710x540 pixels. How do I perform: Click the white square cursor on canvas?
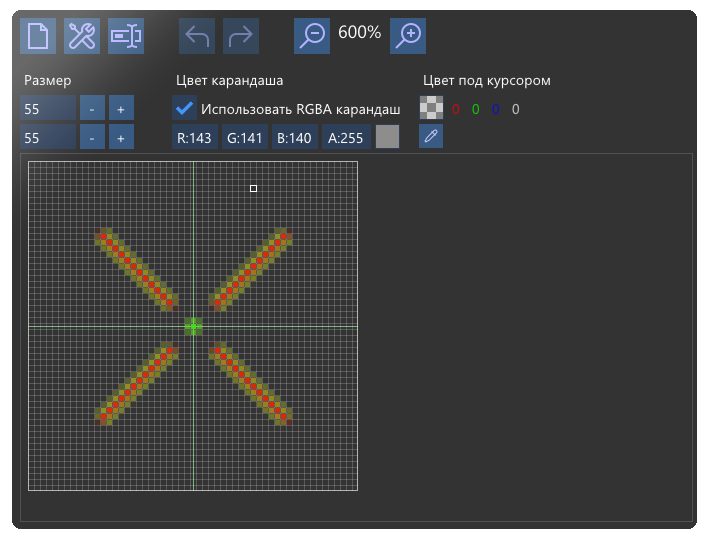(254, 188)
